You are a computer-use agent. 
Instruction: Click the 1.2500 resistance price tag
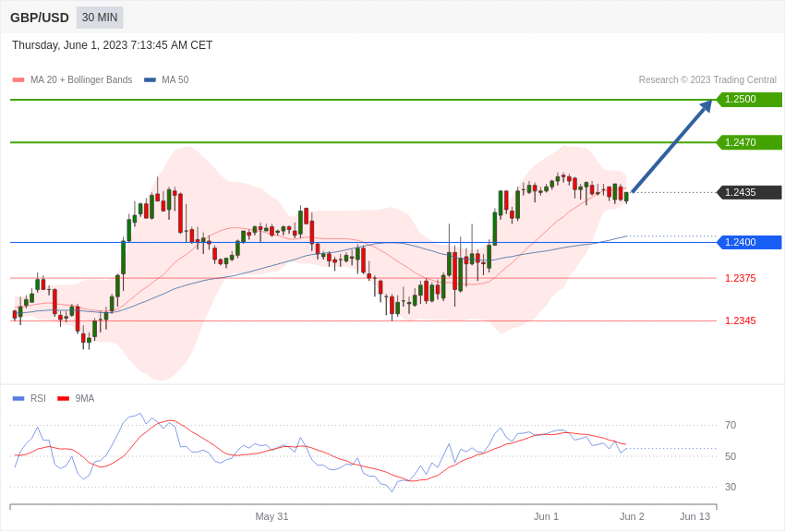749,100
